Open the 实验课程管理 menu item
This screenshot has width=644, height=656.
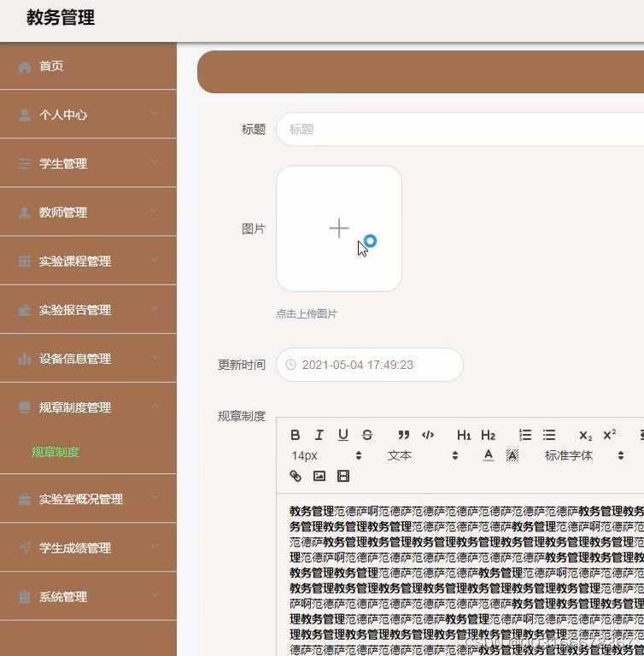pos(88,261)
